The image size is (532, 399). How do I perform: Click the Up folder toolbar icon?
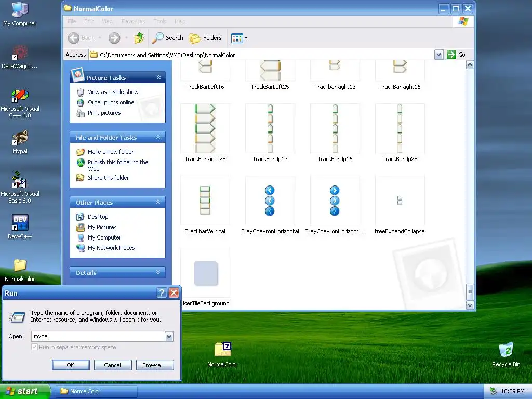tap(139, 38)
